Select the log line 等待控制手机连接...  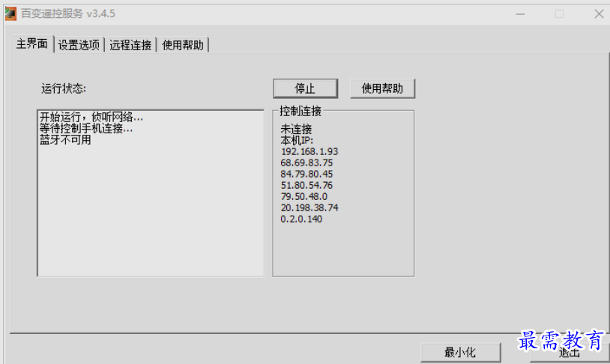click(86, 128)
